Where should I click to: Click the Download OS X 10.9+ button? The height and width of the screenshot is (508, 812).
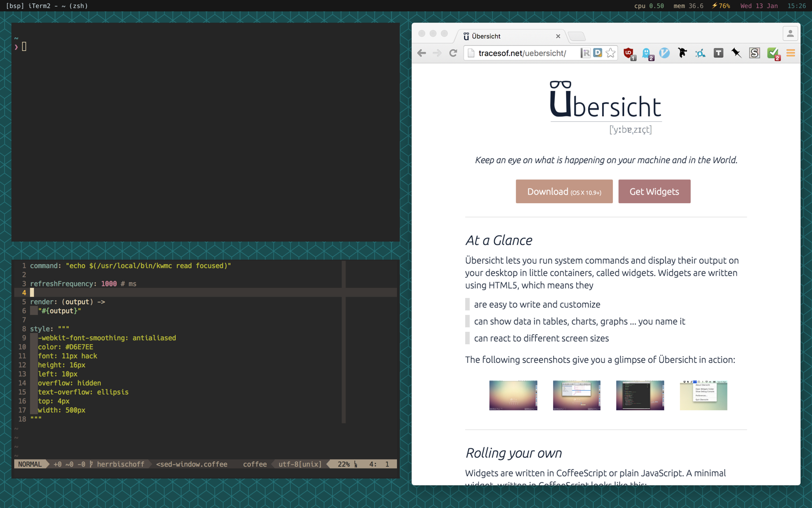[x=564, y=191]
